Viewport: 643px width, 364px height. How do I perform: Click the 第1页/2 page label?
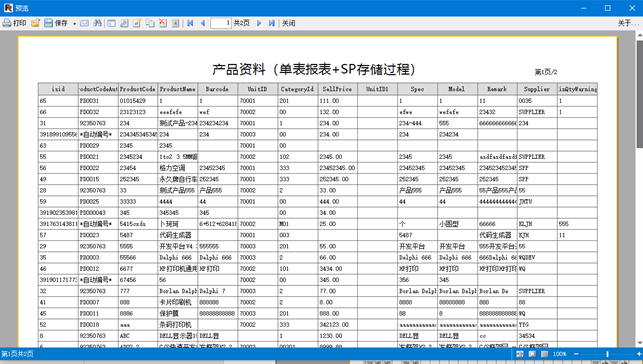click(x=545, y=72)
